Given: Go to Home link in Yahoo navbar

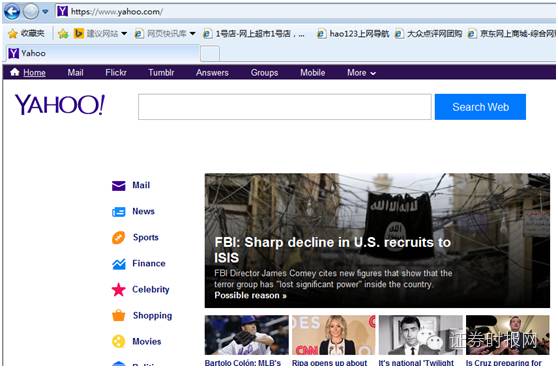Looking at the screenshot, I should [x=34, y=73].
